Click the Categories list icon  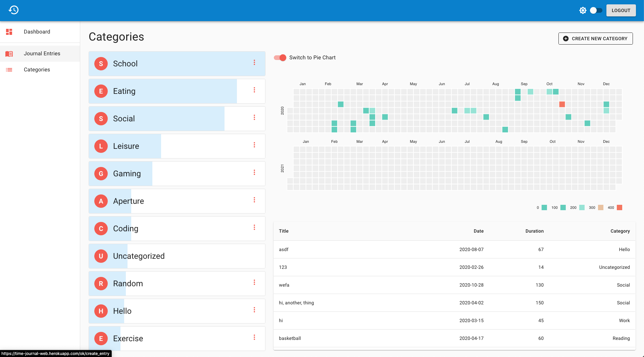point(9,70)
